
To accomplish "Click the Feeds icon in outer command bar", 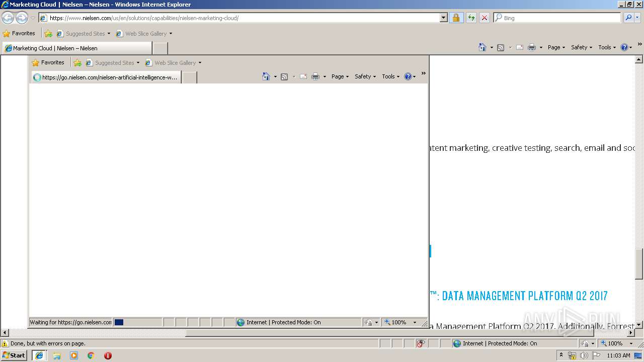I will click(x=501, y=47).
